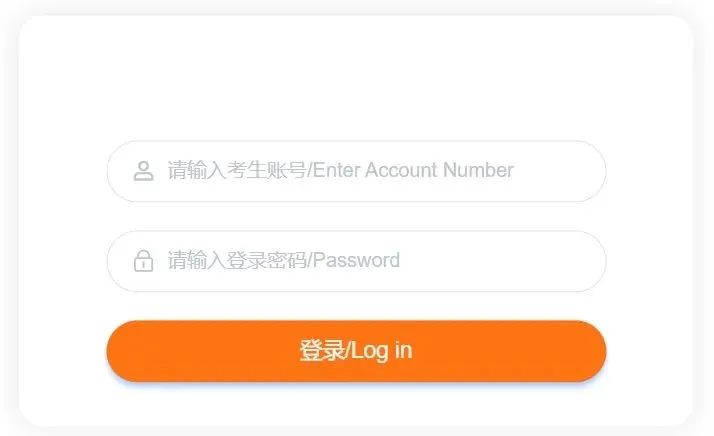
Task: Select the top rounded input for account
Action: 357,171
